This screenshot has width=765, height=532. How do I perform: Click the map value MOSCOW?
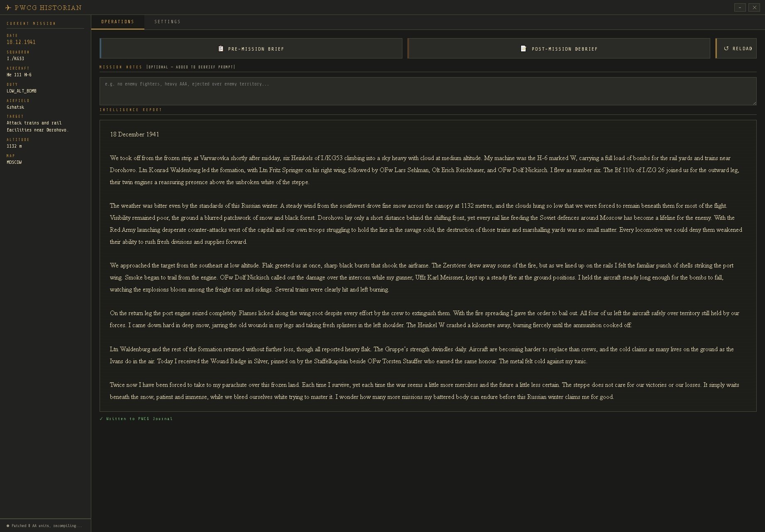point(14,162)
